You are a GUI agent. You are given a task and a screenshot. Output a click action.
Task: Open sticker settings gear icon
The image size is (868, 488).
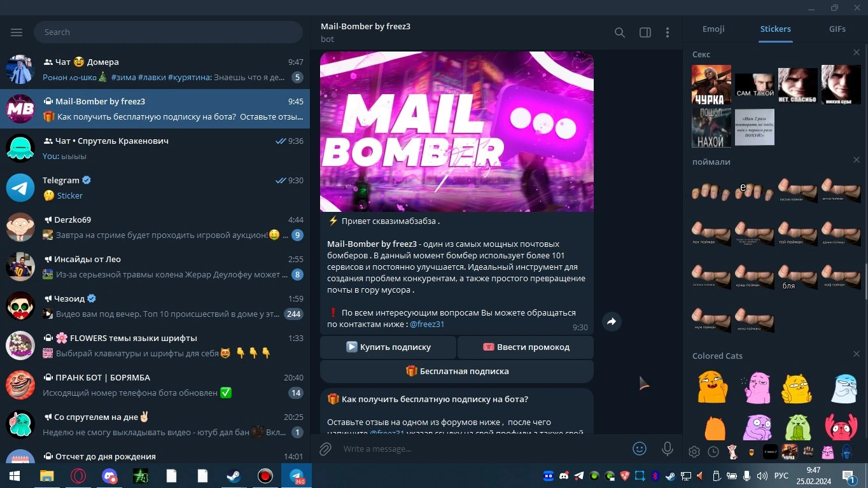[x=694, y=452]
